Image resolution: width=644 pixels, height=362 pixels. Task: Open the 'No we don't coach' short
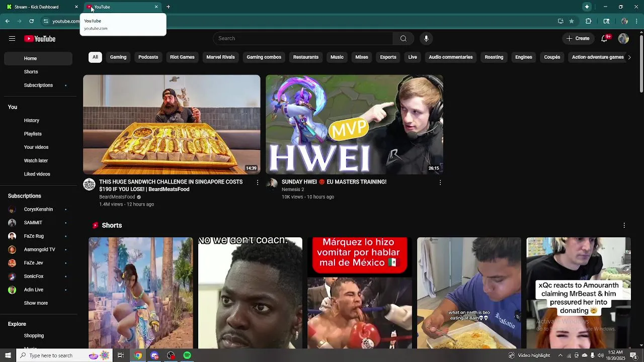[250, 293]
